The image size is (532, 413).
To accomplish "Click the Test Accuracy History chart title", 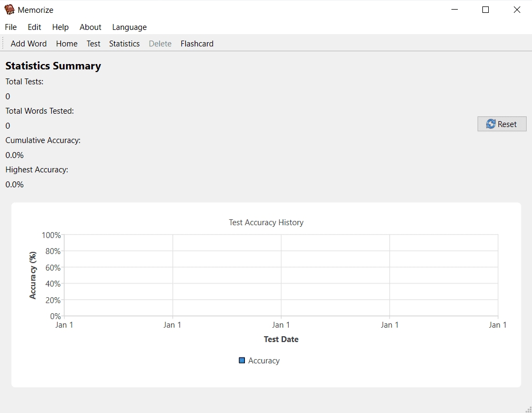I will click(266, 223).
